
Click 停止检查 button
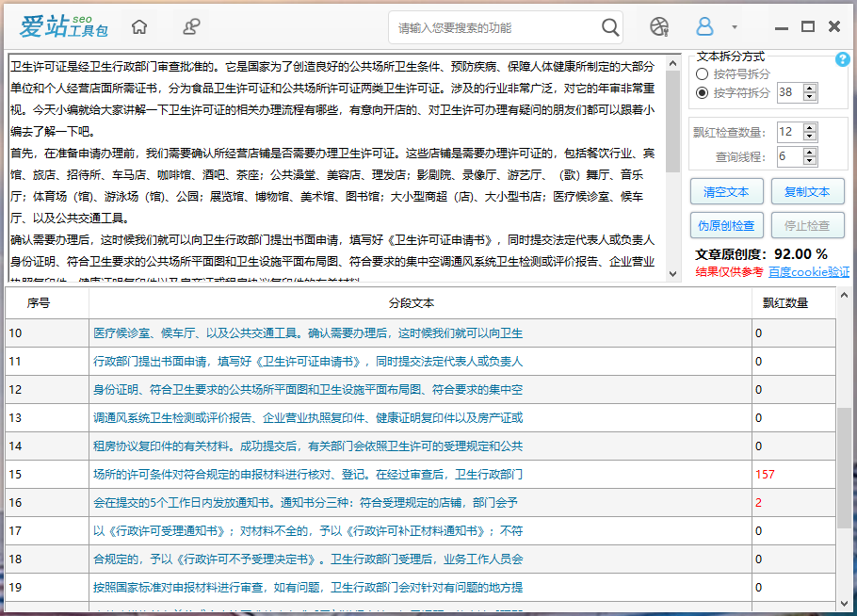pyautogui.click(x=807, y=225)
